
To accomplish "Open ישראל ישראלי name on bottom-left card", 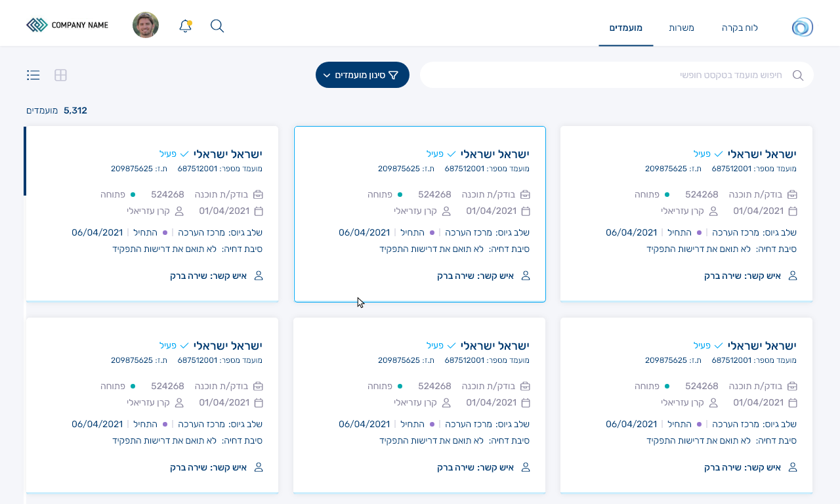I will [228, 345].
